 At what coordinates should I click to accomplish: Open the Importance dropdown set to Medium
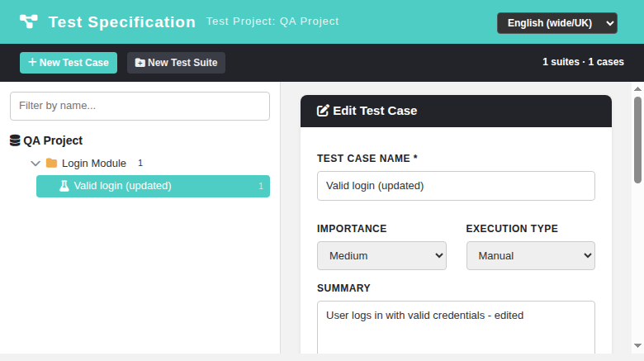coord(381,256)
